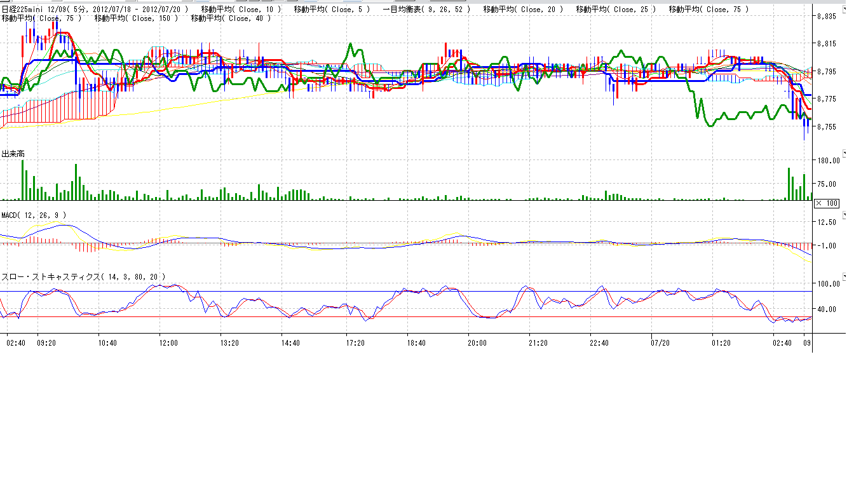The width and height of the screenshot is (868, 488).
Task: Select the 移動平均( Close, 20 ) indicator label
Action: coord(522,10)
